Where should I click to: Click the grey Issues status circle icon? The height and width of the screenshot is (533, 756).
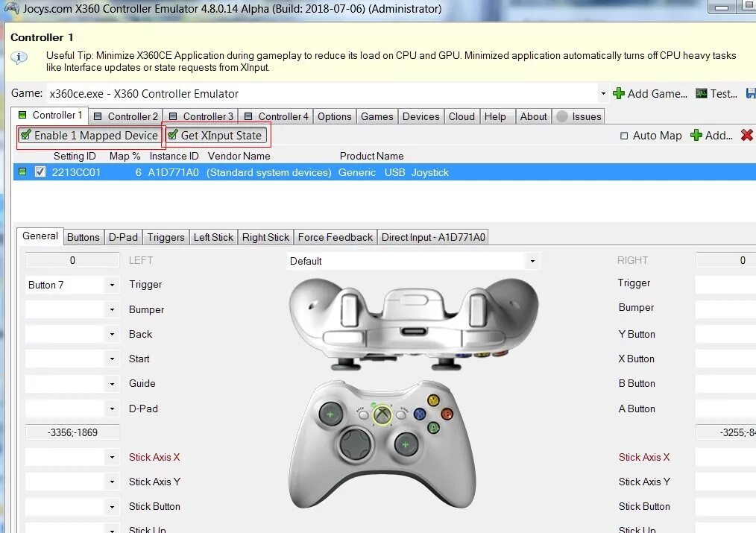point(561,116)
